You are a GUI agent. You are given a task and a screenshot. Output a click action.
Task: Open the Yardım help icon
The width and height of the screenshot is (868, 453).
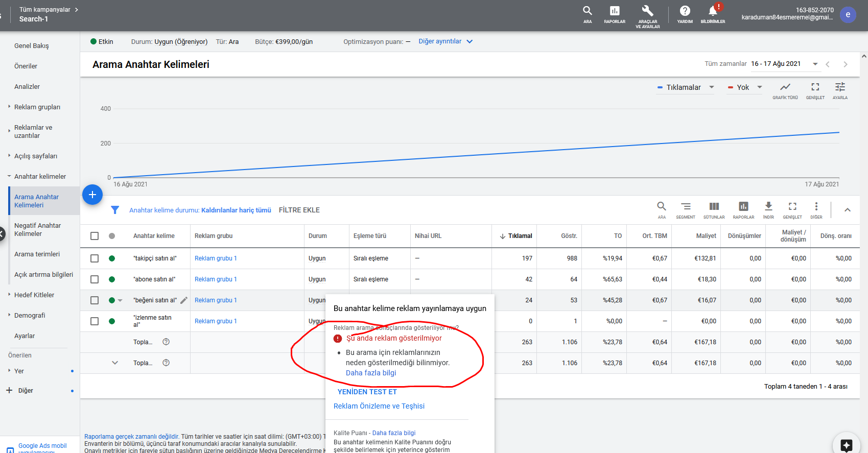(x=685, y=14)
